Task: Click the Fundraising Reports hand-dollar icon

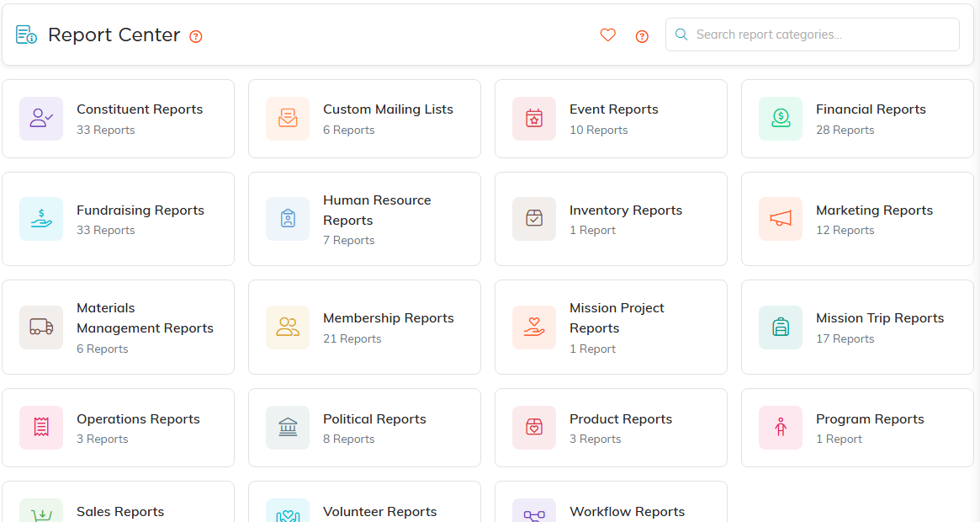Action: pyautogui.click(x=41, y=219)
